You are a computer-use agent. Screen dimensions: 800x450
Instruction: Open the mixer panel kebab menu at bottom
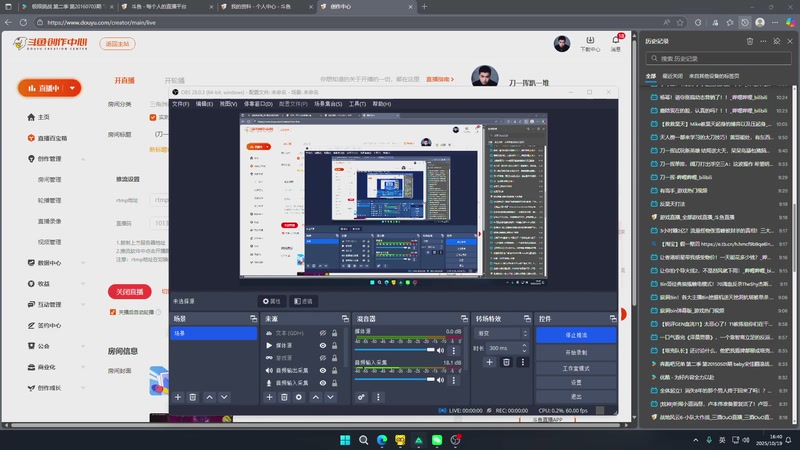(378, 397)
